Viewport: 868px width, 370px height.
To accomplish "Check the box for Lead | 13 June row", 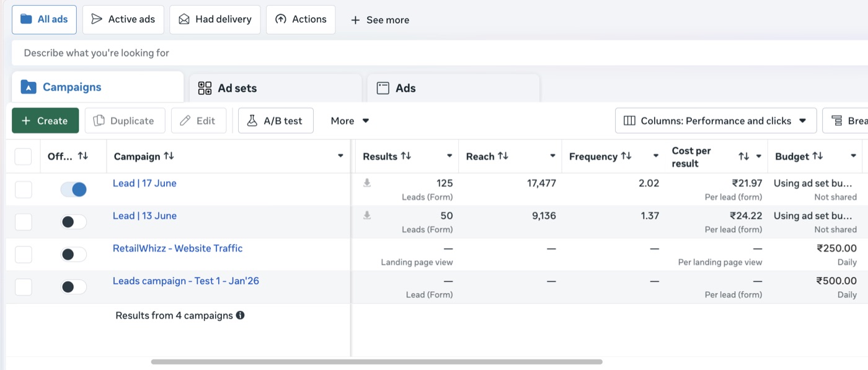I will pos(23,222).
